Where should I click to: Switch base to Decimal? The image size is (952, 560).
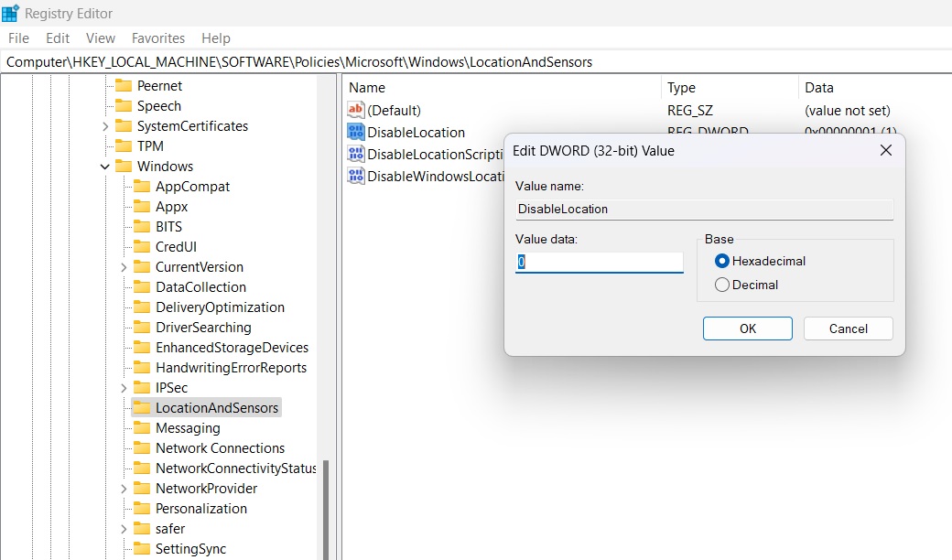click(722, 285)
